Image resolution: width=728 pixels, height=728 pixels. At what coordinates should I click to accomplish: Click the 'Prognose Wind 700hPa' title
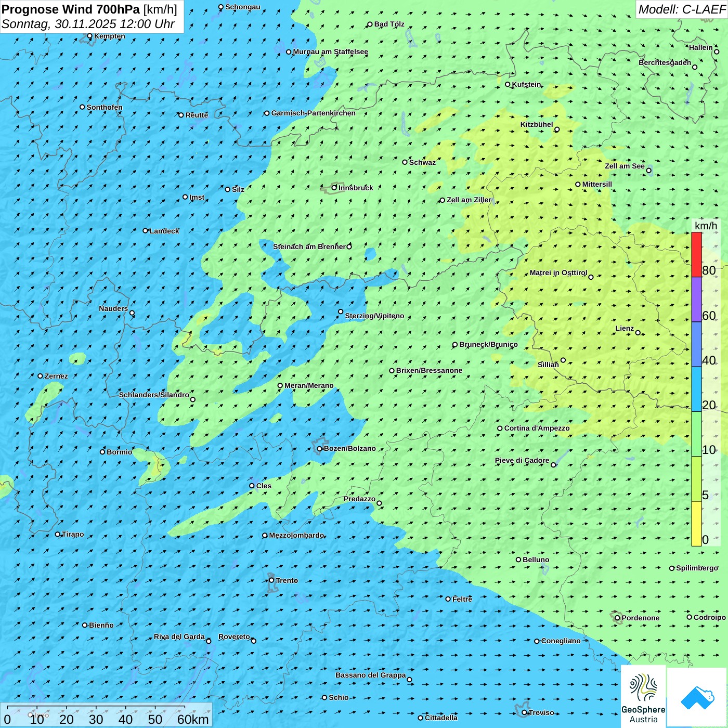click(x=71, y=9)
